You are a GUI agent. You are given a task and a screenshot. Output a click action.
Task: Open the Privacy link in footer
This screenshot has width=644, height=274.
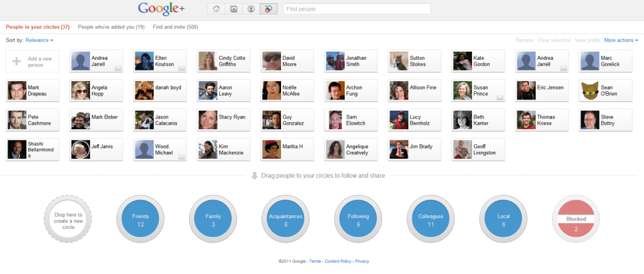(x=362, y=261)
